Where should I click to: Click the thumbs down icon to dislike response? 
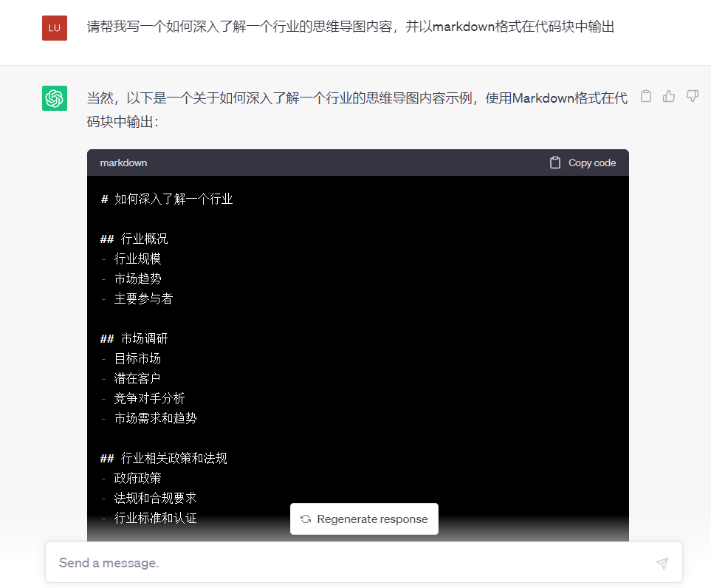693,96
